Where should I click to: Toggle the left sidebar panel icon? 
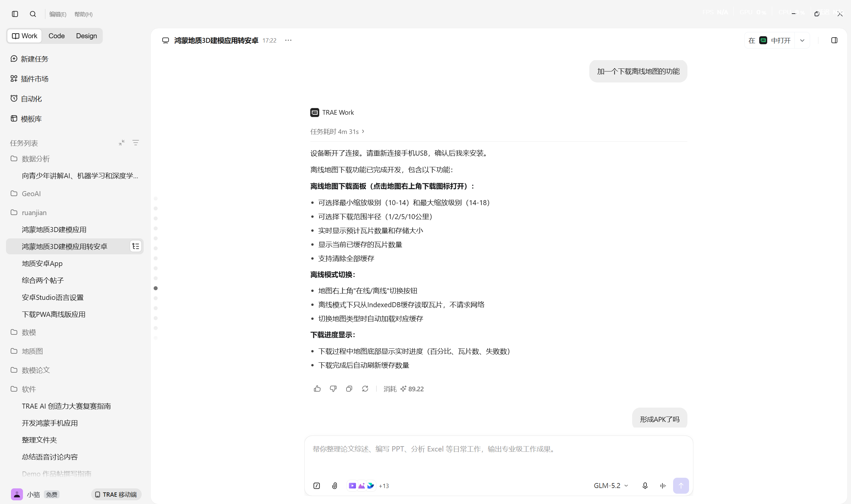(x=15, y=14)
